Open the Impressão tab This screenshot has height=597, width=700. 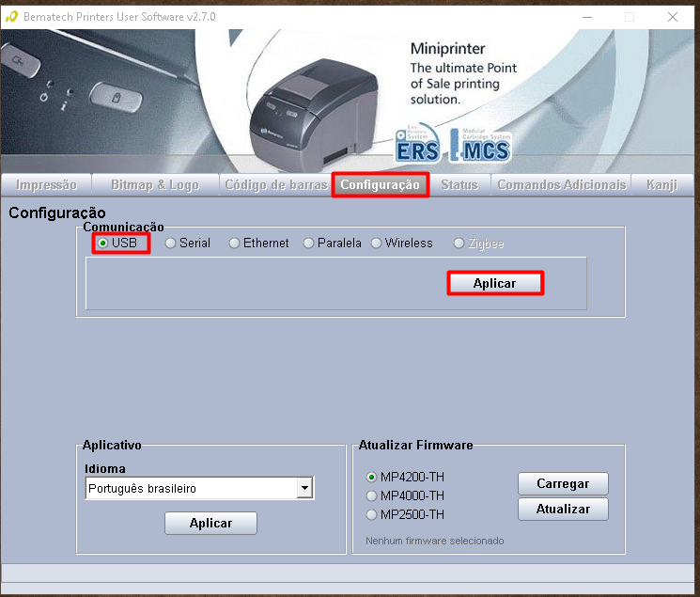pyautogui.click(x=46, y=185)
